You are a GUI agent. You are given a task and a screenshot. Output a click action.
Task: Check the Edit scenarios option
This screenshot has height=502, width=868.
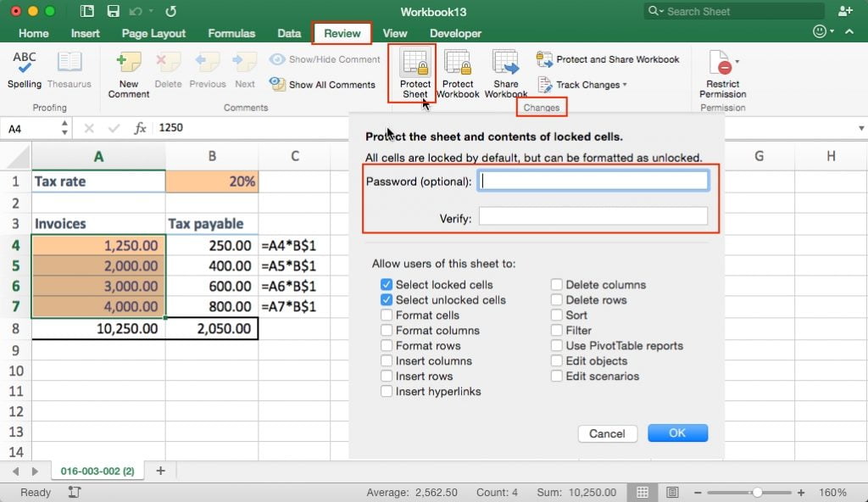point(556,376)
